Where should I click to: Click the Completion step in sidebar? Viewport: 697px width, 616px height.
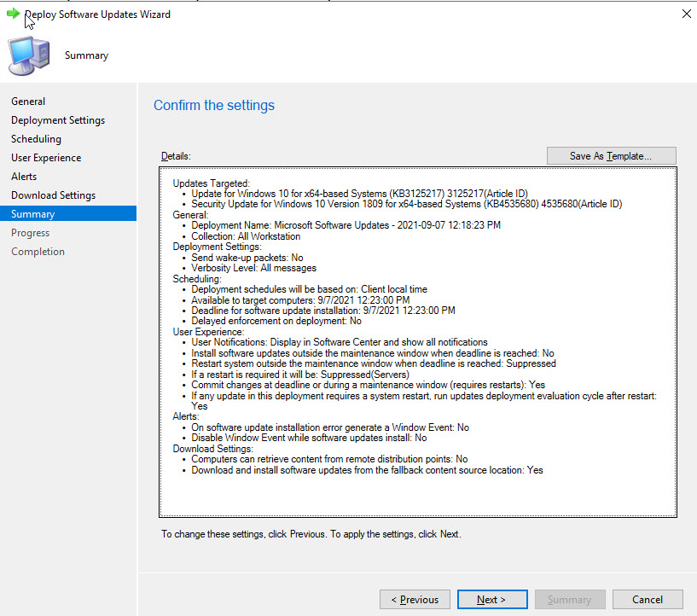pyautogui.click(x=38, y=252)
